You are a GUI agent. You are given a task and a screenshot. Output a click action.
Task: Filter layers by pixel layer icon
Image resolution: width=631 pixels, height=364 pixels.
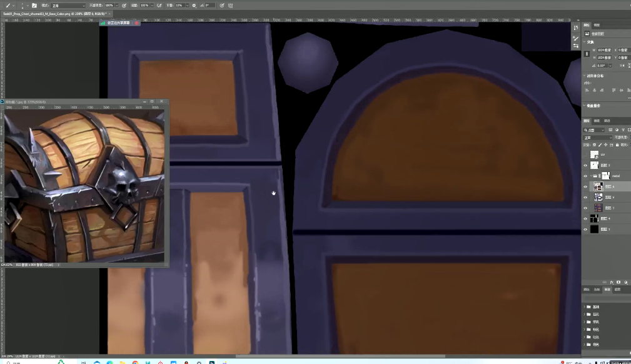[610, 129]
